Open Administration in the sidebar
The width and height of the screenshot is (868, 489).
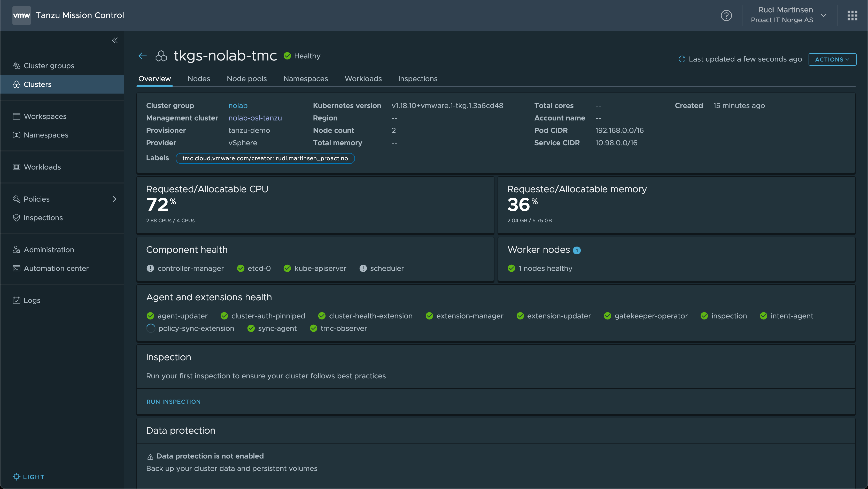tap(62, 250)
